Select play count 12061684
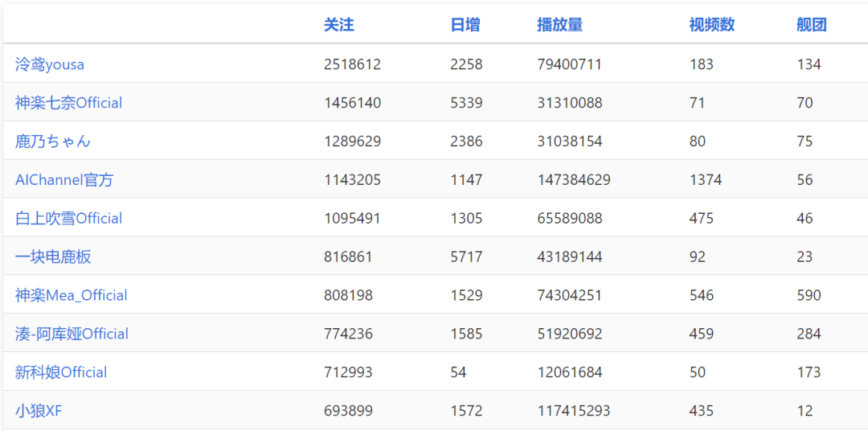The width and height of the screenshot is (868, 431). pyautogui.click(x=570, y=372)
